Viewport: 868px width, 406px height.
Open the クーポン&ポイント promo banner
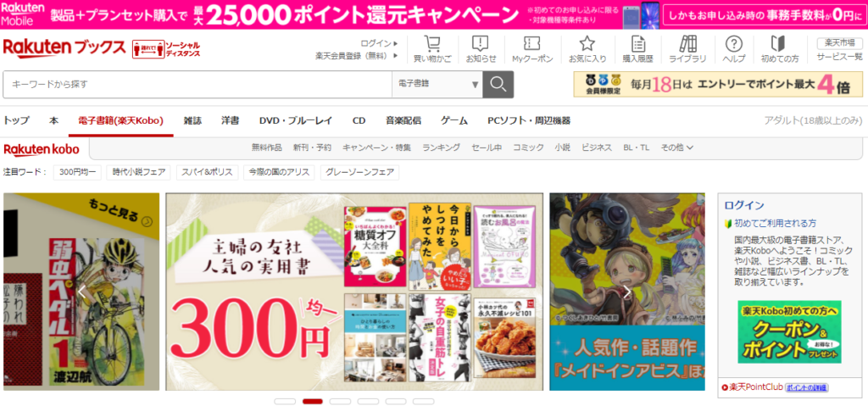tap(789, 331)
